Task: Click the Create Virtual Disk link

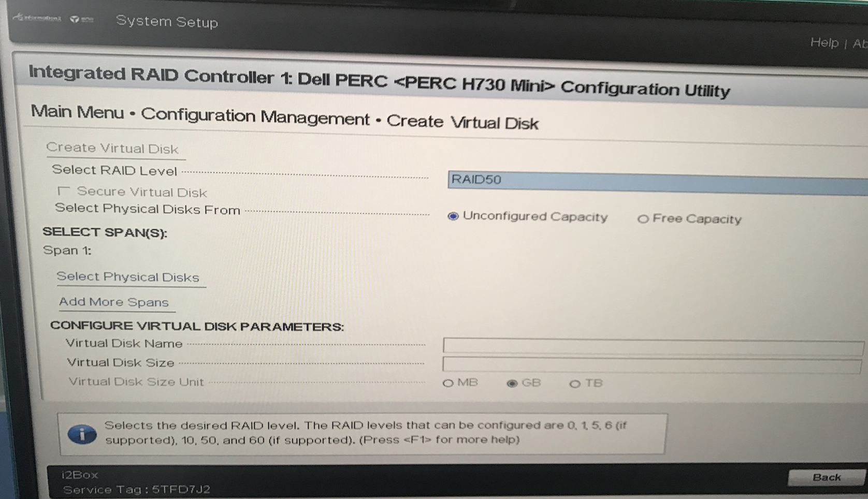Action: tap(112, 148)
